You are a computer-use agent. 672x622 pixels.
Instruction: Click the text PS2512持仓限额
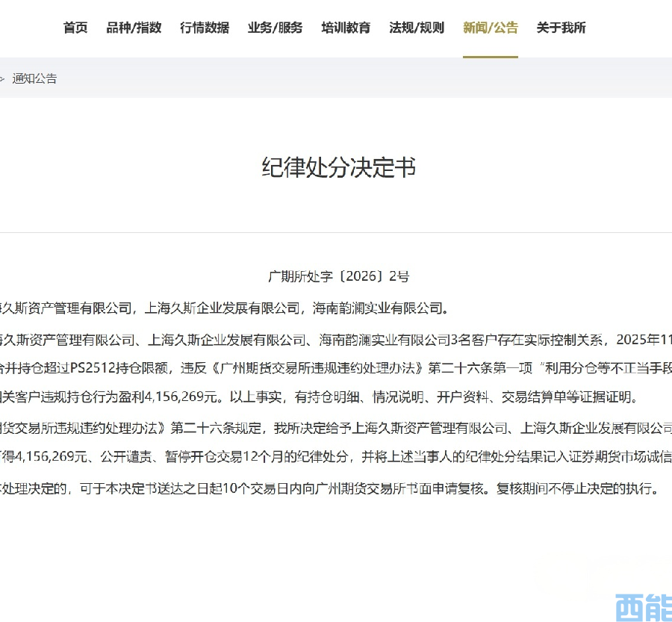(x=119, y=368)
